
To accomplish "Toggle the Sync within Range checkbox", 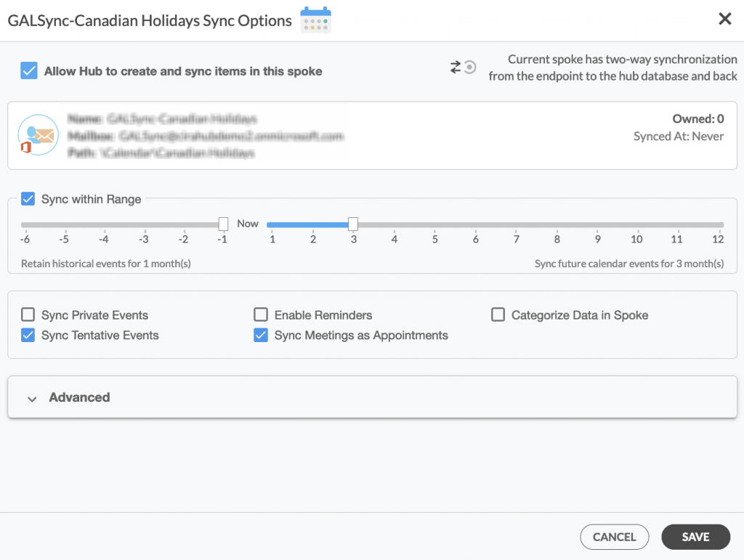I will click(28, 199).
